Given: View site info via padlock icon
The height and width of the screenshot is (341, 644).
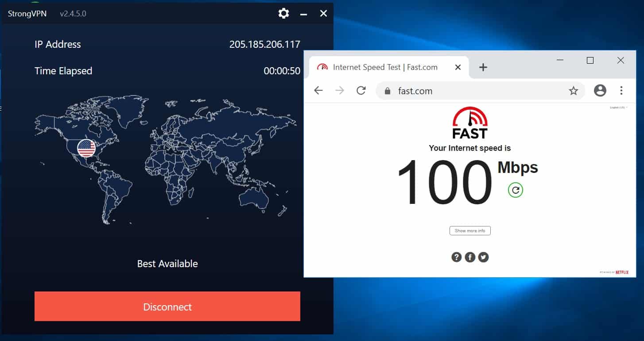Looking at the screenshot, I should coord(388,91).
